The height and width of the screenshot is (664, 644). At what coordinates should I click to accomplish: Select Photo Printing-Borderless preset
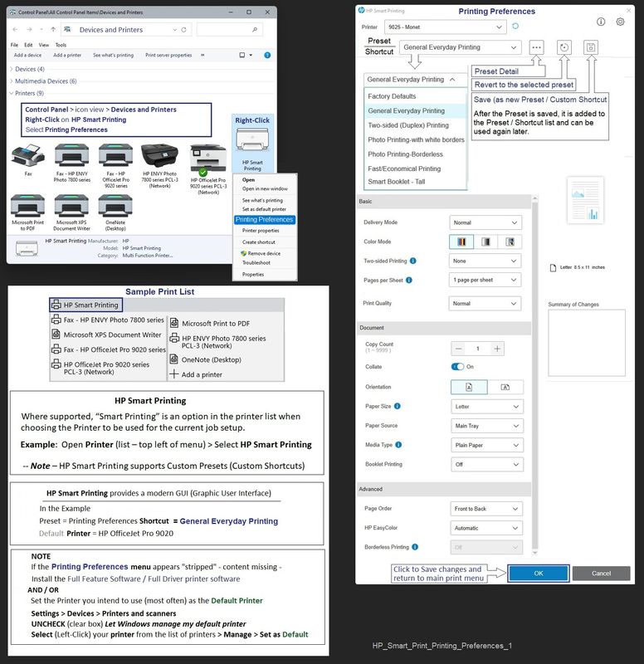(405, 154)
